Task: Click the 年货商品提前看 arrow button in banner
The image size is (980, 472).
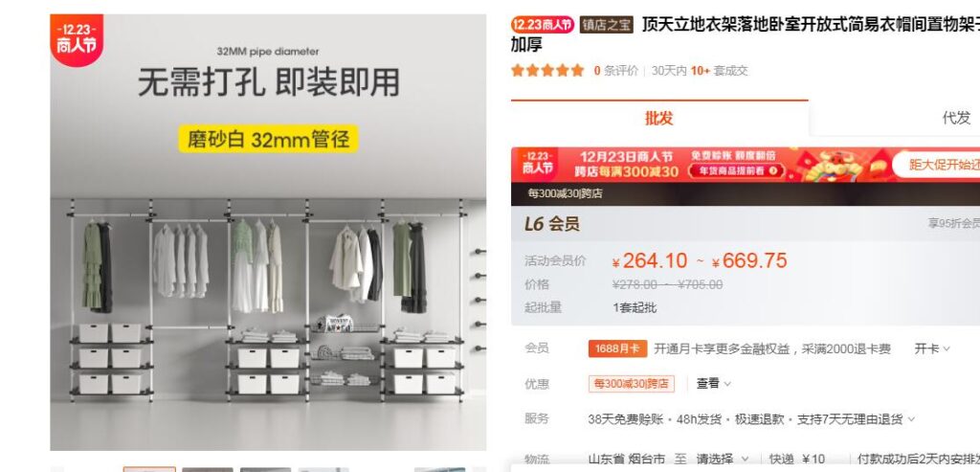Action: point(738,170)
